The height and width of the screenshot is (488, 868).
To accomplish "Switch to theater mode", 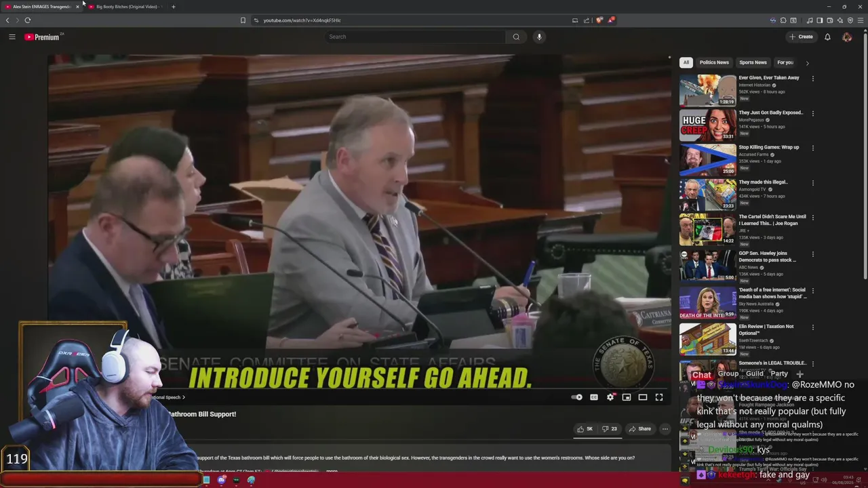I will coord(643,397).
